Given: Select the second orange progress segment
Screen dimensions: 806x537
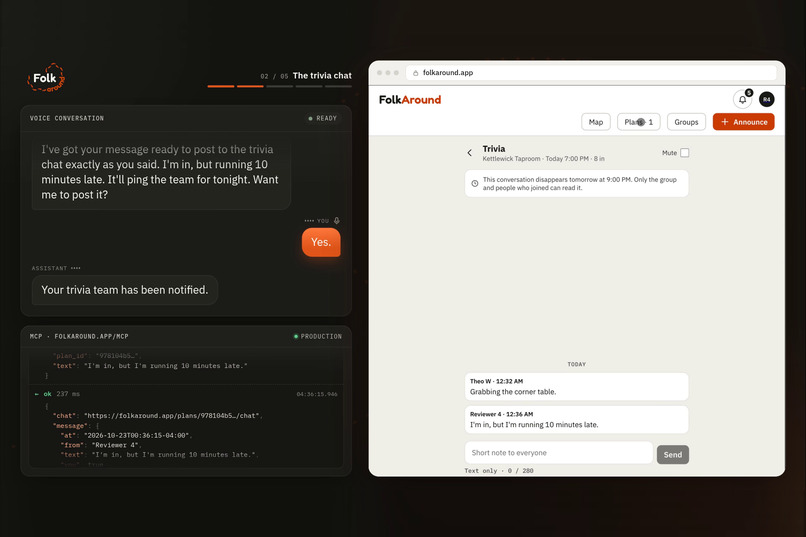Looking at the screenshot, I should click(x=250, y=86).
